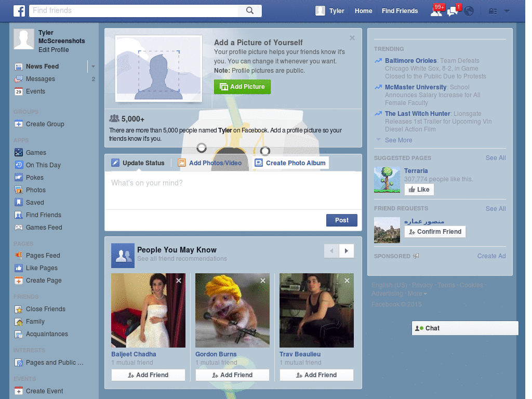
Task: Click Find Friends in the top navigation
Action: pyautogui.click(x=400, y=11)
